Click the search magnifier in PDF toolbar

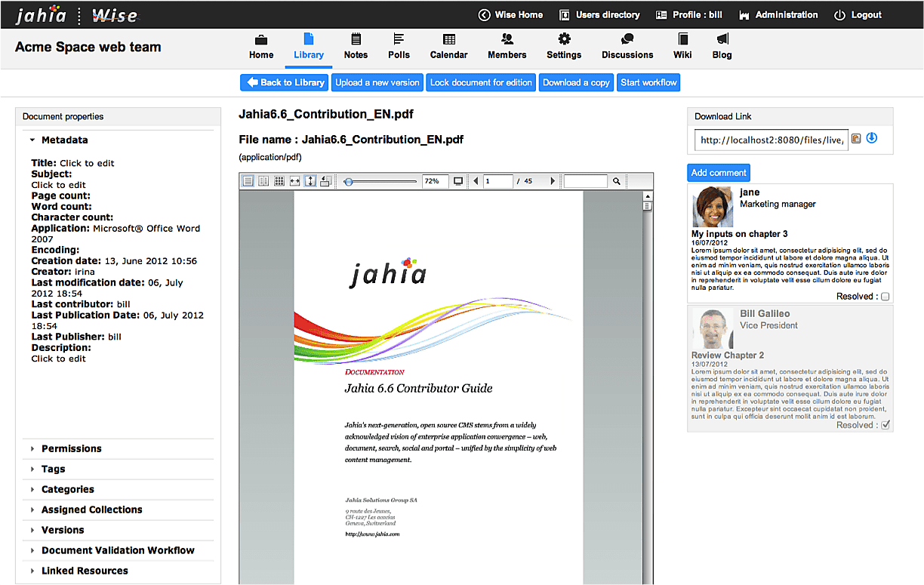(617, 181)
